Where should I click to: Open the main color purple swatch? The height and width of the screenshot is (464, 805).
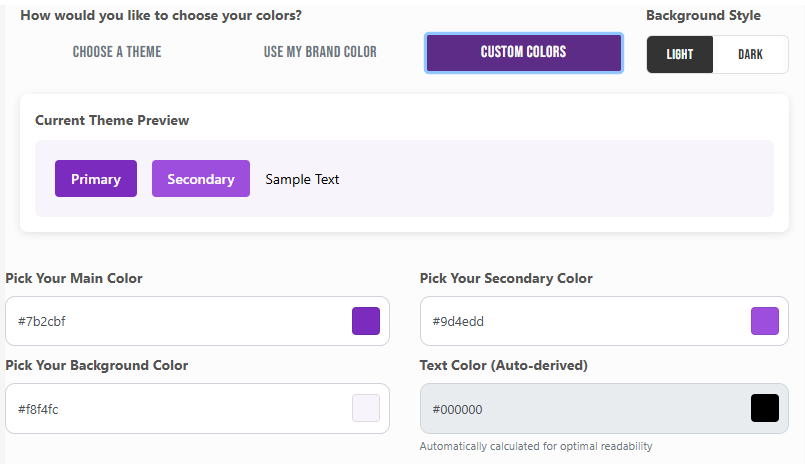366,321
